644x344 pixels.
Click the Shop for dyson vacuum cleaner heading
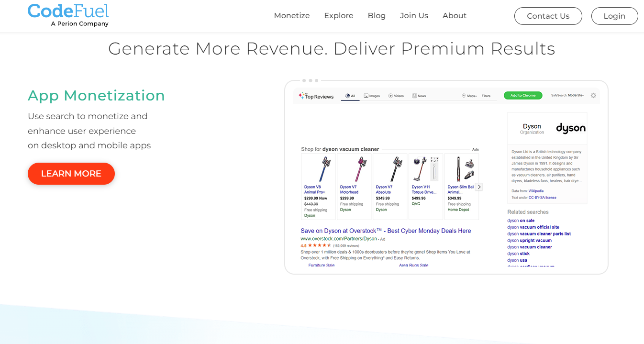coord(340,149)
